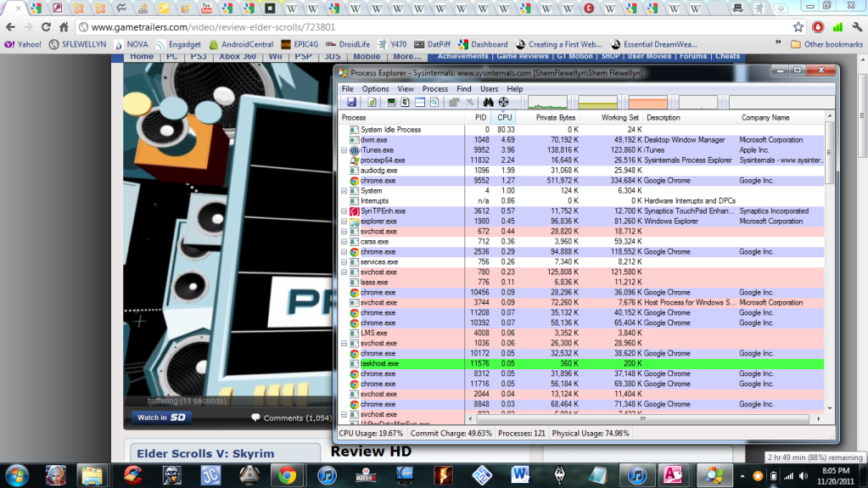Sort by the Company Name column header
The width and height of the screenshot is (868, 488).
pyautogui.click(x=781, y=117)
